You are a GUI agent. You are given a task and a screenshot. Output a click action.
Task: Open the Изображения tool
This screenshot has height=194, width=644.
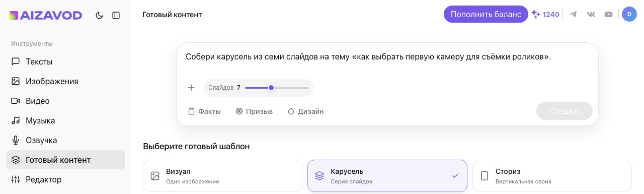pos(65,81)
